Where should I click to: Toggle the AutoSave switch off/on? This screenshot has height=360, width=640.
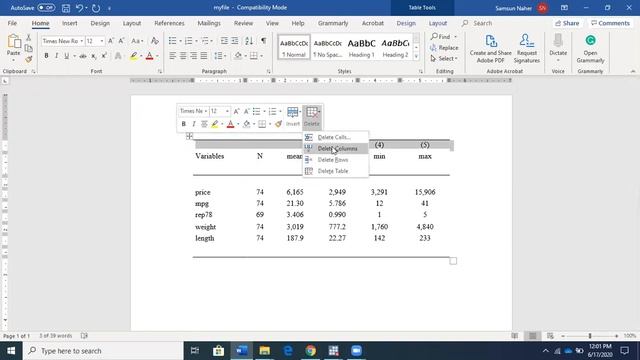(46, 8)
